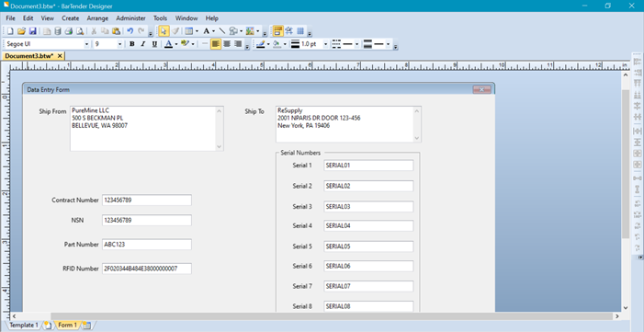Click the Contract Number input field
Viewport: 644px width, 332px height.
147,200
